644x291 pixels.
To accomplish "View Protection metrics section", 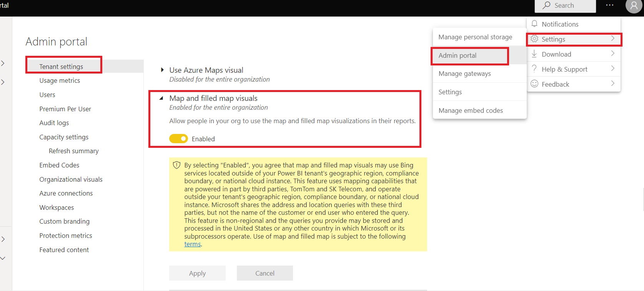I will (66, 236).
